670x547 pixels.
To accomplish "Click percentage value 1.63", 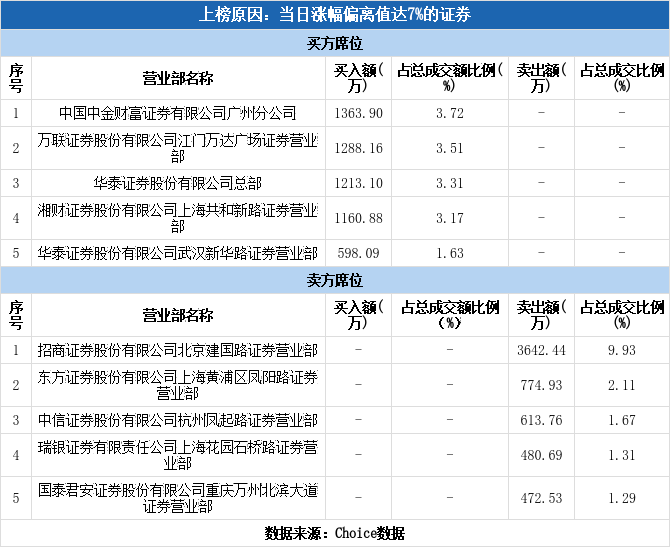I will (x=450, y=253).
